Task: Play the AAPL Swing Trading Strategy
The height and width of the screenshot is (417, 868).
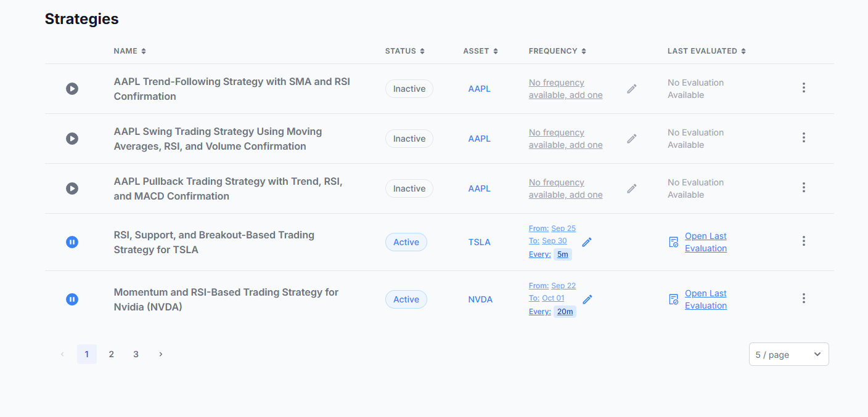Action: click(x=72, y=138)
